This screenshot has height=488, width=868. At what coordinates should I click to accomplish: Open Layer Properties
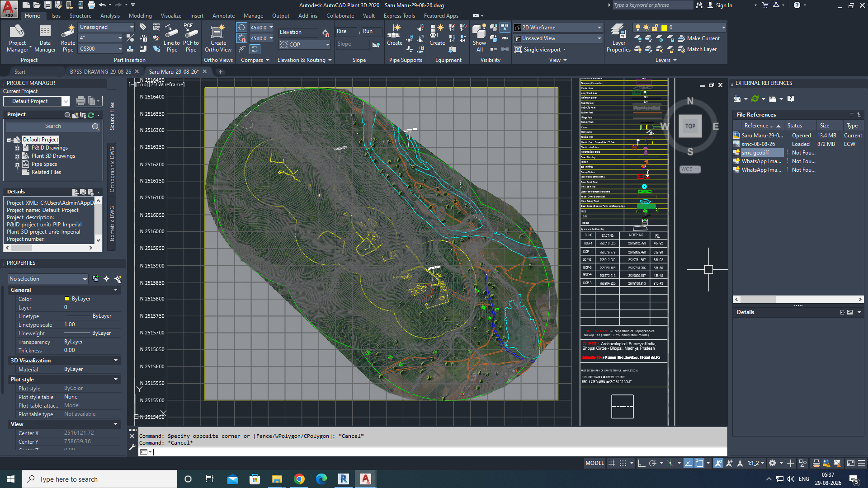coord(618,38)
